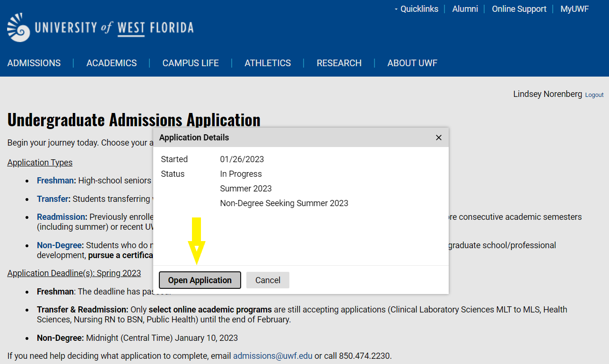Image resolution: width=609 pixels, height=364 pixels.
Task: Select the About UWF menu item
Action: click(x=412, y=63)
